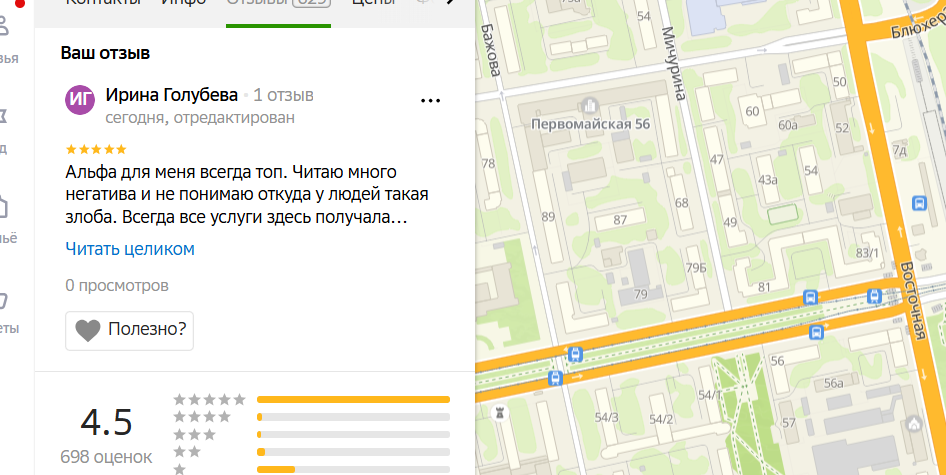
Task: Select building 79Б on the map
Action: 696,267
